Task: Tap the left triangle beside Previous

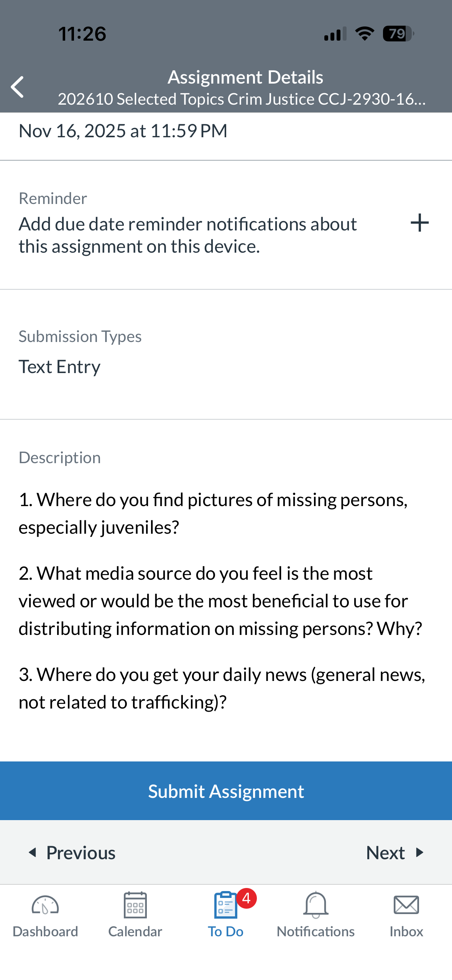Action: (33, 852)
